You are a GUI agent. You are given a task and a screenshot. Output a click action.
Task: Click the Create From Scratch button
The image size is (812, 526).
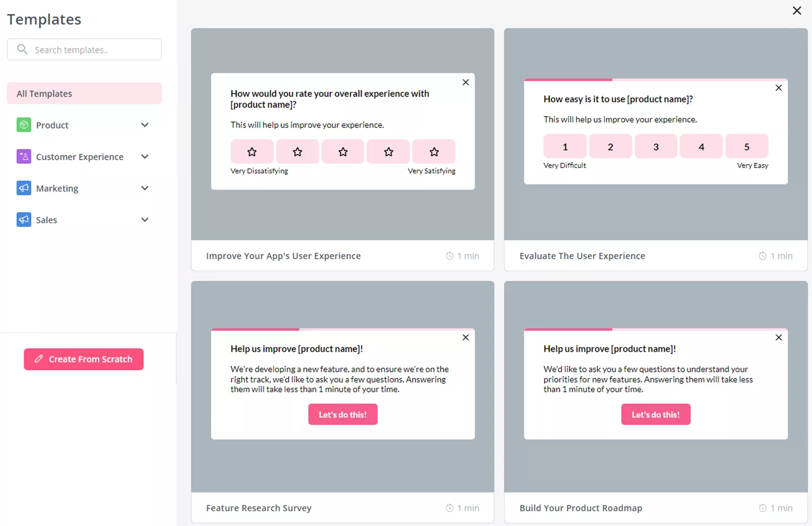tap(83, 359)
